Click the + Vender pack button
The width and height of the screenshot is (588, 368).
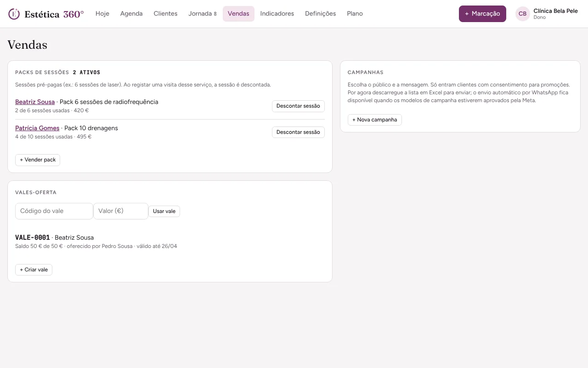pos(38,160)
